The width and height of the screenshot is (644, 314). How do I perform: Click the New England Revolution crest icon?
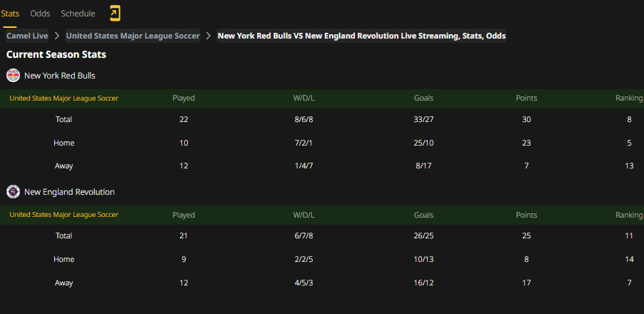coord(13,192)
